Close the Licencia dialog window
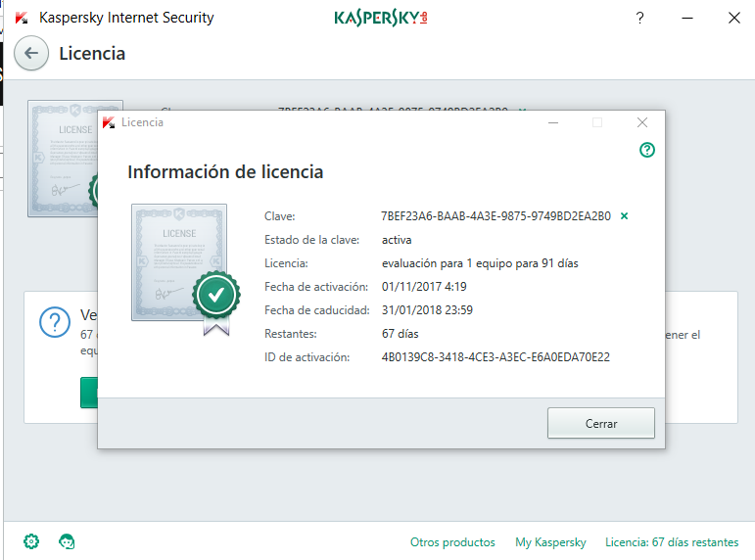The image size is (755, 560). pos(641,122)
